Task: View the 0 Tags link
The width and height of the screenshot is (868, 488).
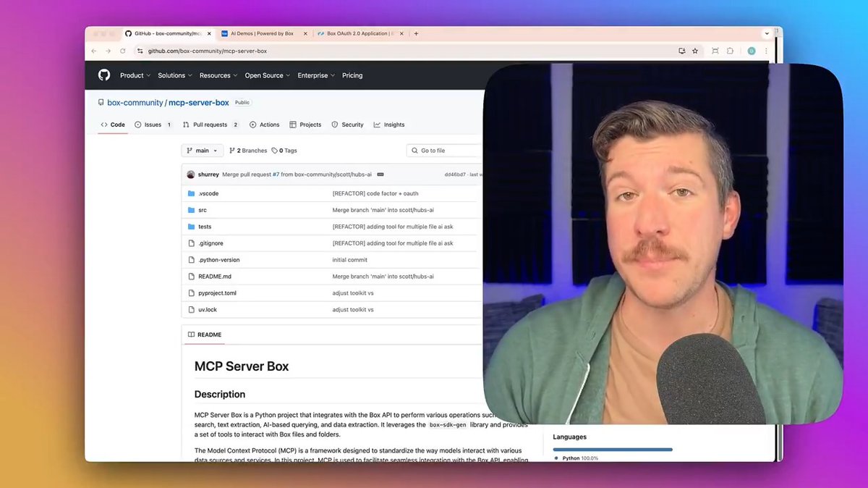Action: [x=284, y=151]
